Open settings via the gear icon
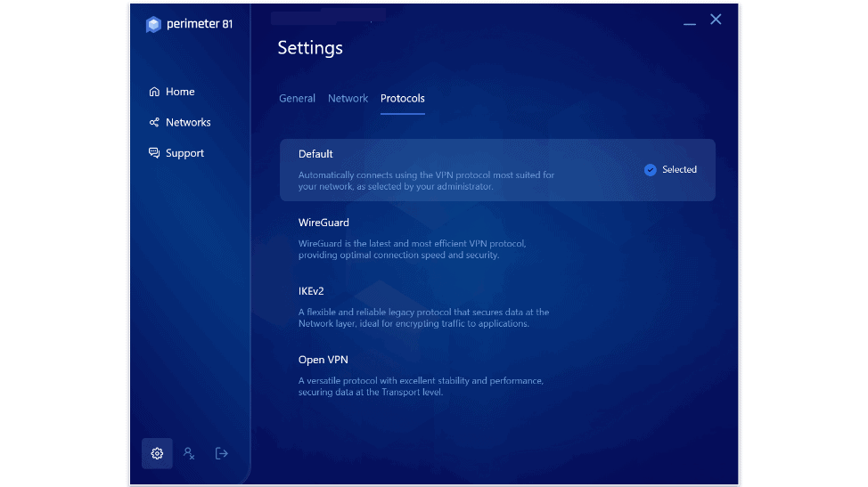 coord(157,454)
